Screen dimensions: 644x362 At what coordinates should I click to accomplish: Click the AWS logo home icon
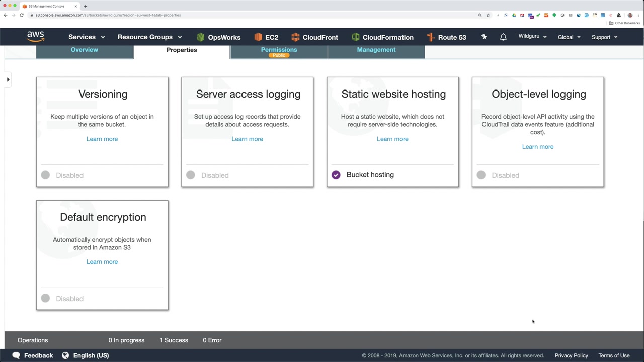point(36,37)
